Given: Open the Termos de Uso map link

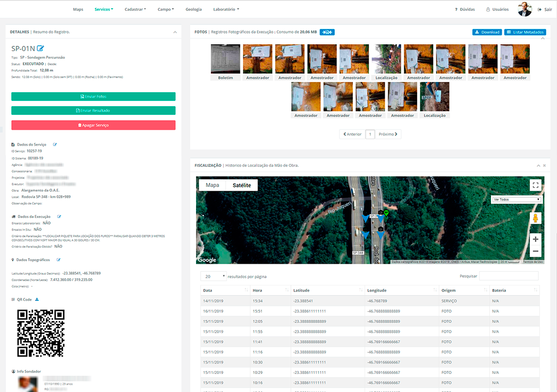Looking at the screenshot, I should 532,262.
